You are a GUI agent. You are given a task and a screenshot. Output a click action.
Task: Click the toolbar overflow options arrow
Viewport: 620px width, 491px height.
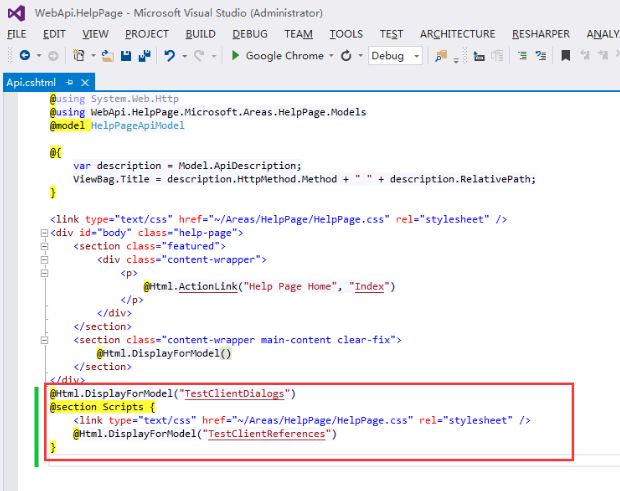pos(456,59)
